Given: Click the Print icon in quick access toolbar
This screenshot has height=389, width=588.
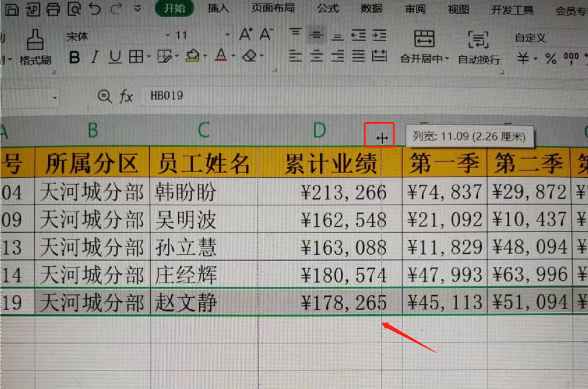Looking at the screenshot, I should coord(53,9).
